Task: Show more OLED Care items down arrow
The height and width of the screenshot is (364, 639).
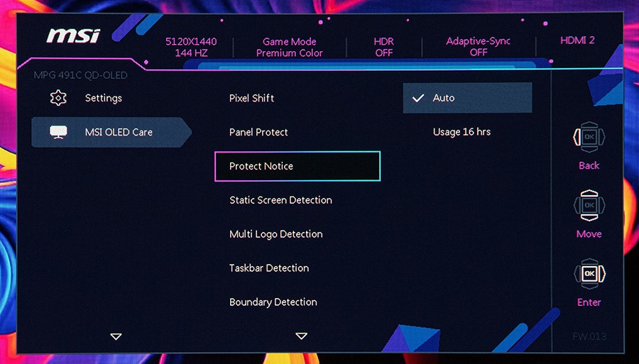Action: click(x=302, y=336)
